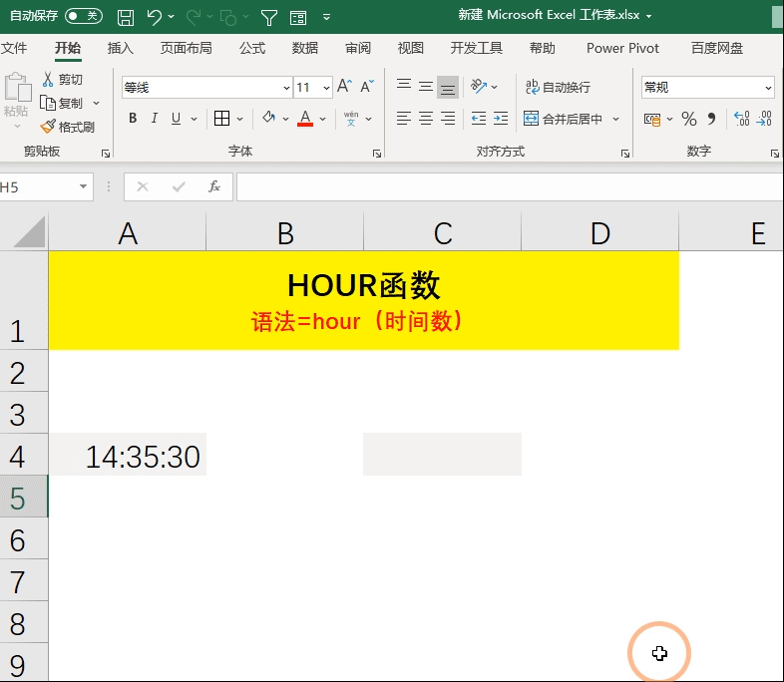
Task: Click the 复制 (Copy) button
Action: 61,103
